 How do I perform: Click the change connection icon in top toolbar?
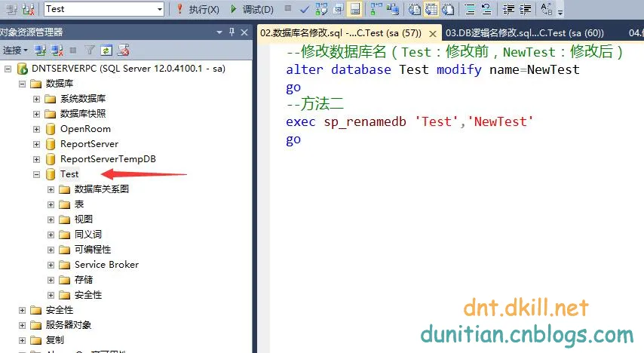click(29, 9)
